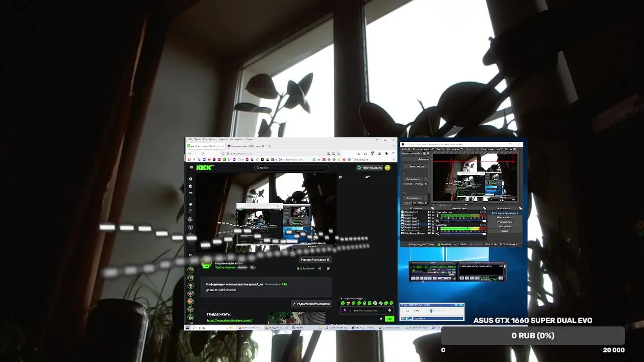
Task: Open the Сервис menu in OBS
Action: pyautogui.click(x=510, y=149)
